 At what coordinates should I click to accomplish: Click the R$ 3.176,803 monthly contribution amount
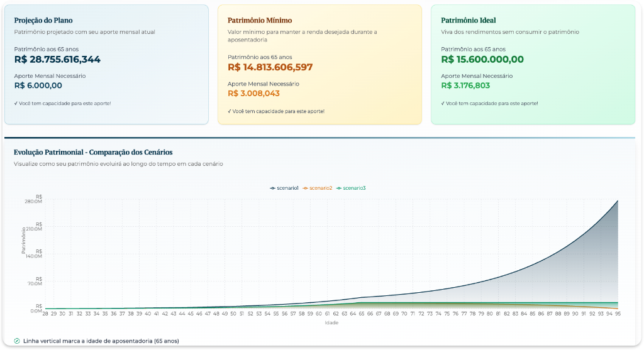[x=465, y=85]
